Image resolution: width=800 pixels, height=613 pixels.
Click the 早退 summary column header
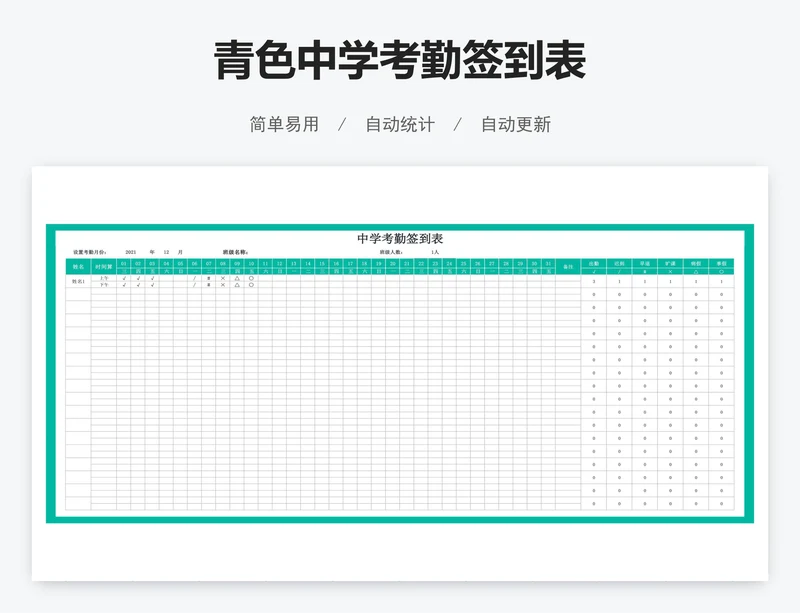(x=645, y=263)
